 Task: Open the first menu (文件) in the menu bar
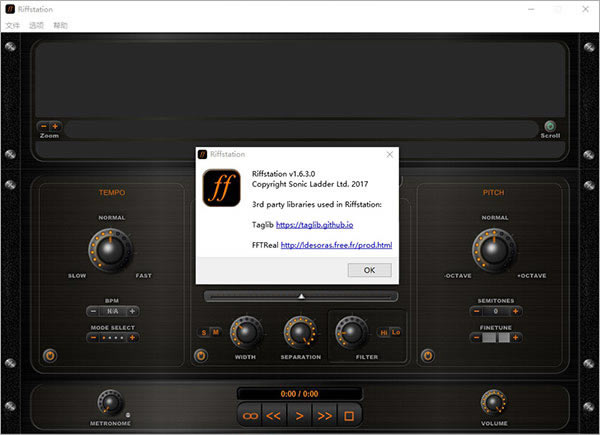[x=12, y=25]
